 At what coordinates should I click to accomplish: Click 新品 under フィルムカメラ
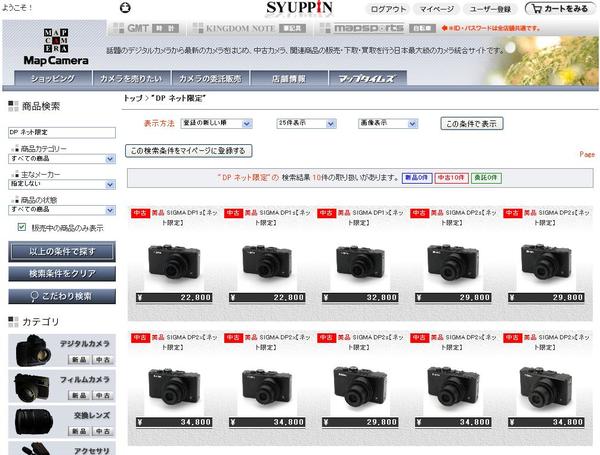79,395
